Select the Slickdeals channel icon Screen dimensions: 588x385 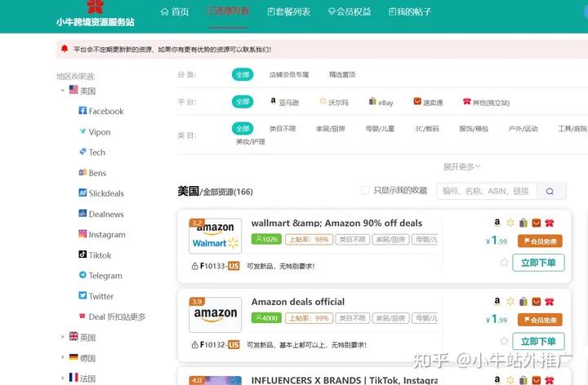point(82,192)
